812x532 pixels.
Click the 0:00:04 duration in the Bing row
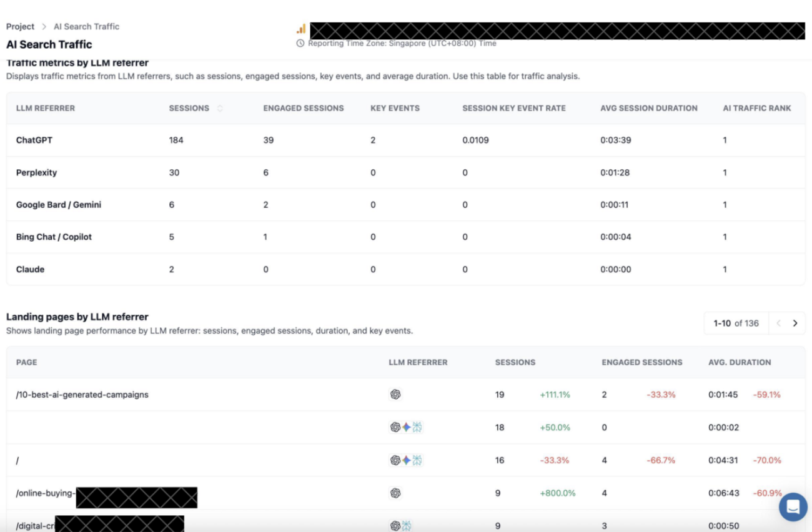click(x=616, y=237)
